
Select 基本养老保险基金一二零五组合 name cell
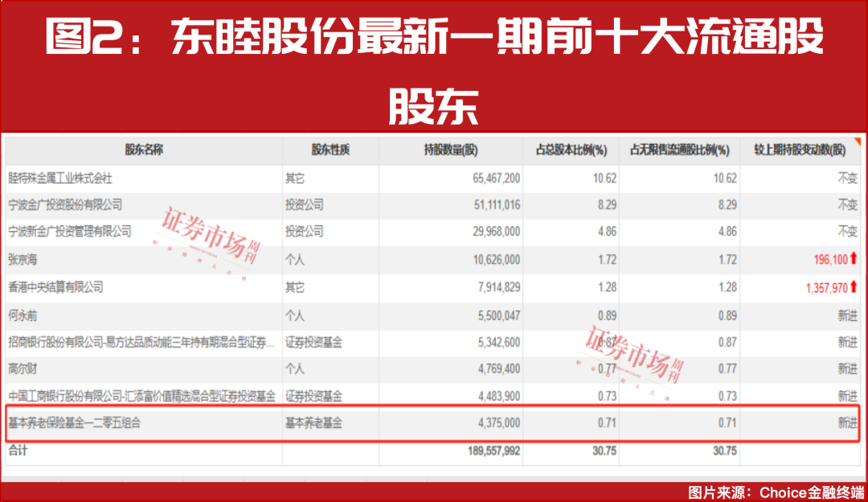(74, 423)
